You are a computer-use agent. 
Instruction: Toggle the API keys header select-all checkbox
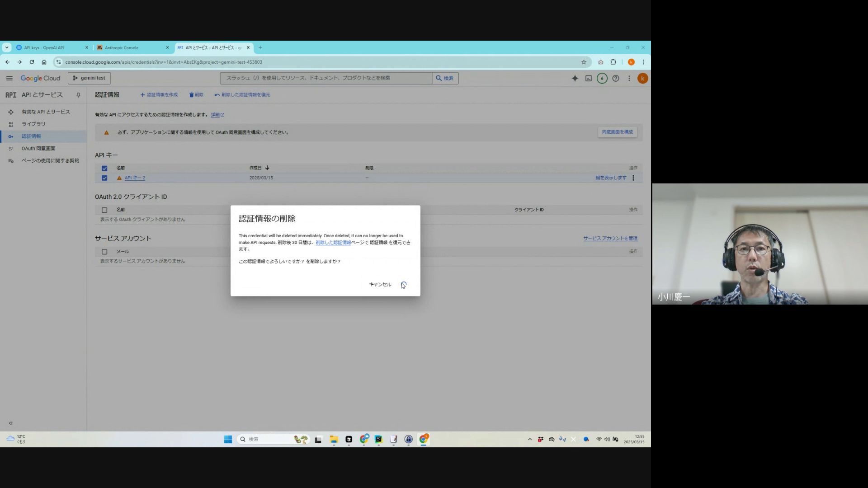104,168
